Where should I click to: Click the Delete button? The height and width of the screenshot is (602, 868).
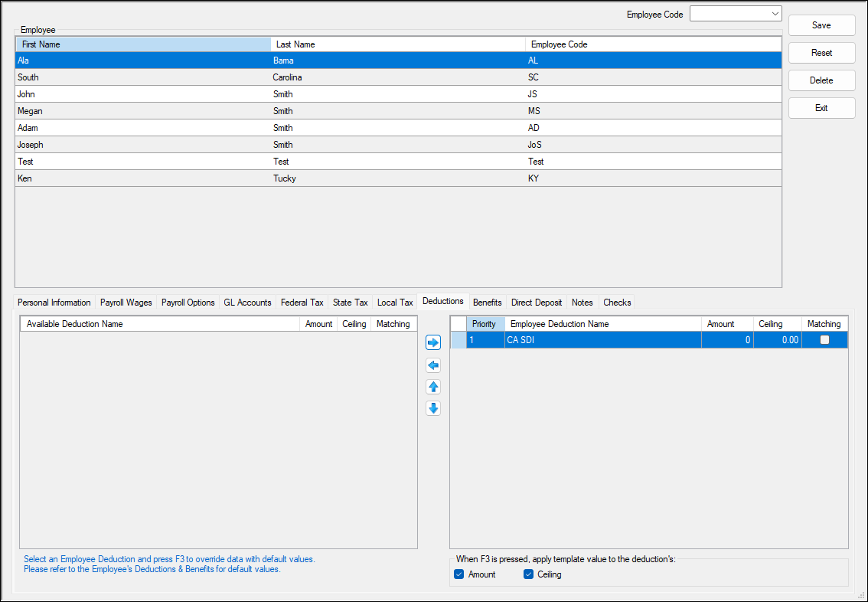tap(821, 80)
